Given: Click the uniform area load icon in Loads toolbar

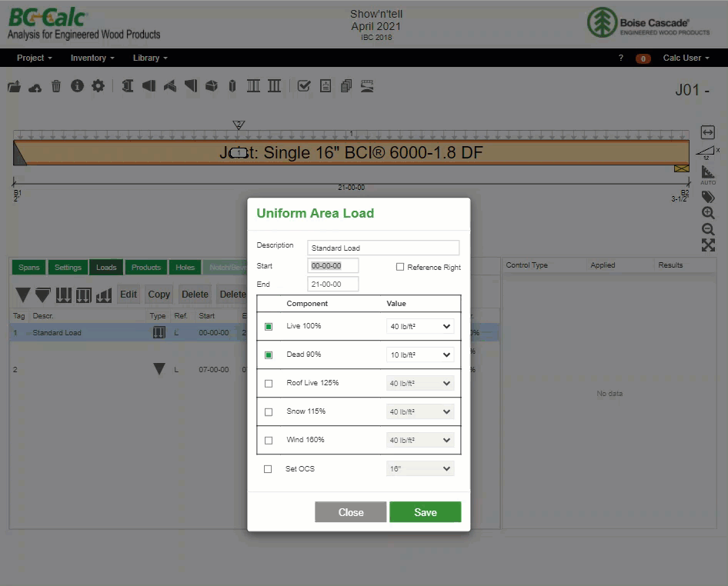Looking at the screenshot, I should click(84, 295).
